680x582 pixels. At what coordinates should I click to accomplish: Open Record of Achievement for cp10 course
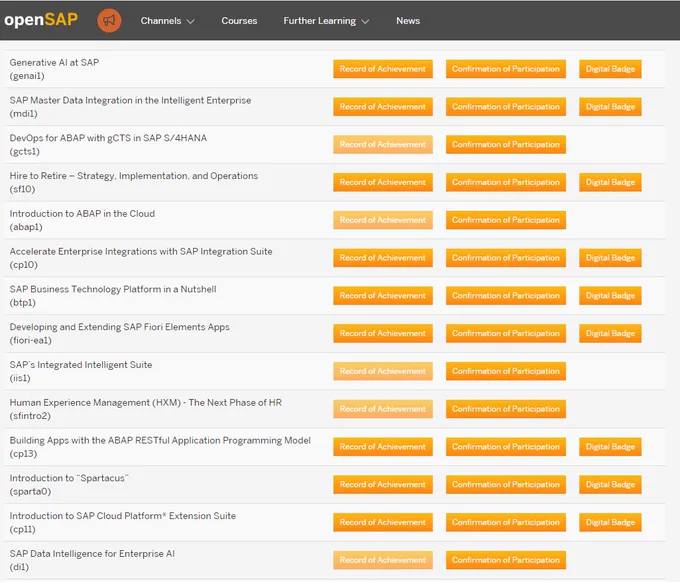tap(383, 258)
